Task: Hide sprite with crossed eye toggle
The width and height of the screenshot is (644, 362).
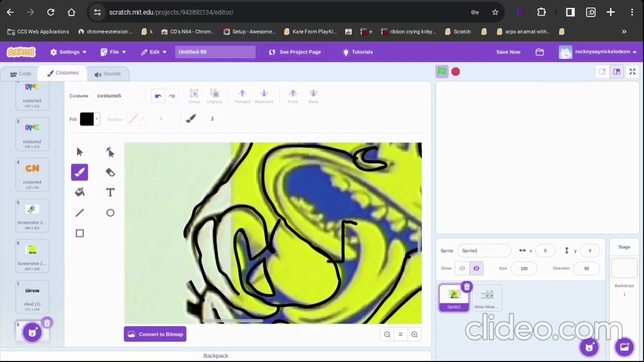Action: [476, 268]
